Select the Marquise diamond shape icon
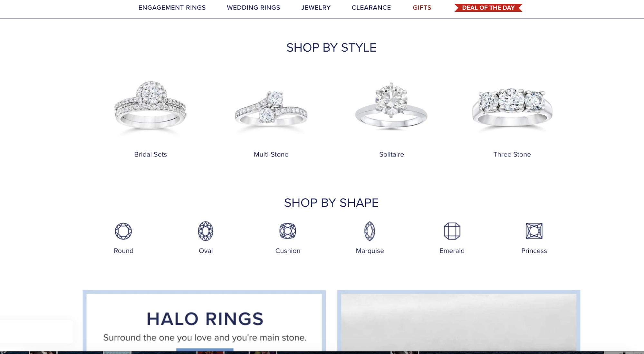The height and width of the screenshot is (354, 644). pos(370,231)
